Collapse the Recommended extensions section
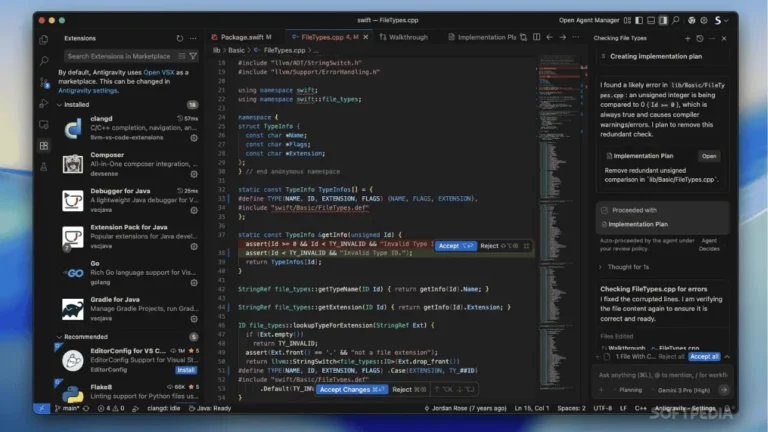The image size is (768, 432). click(x=59, y=337)
